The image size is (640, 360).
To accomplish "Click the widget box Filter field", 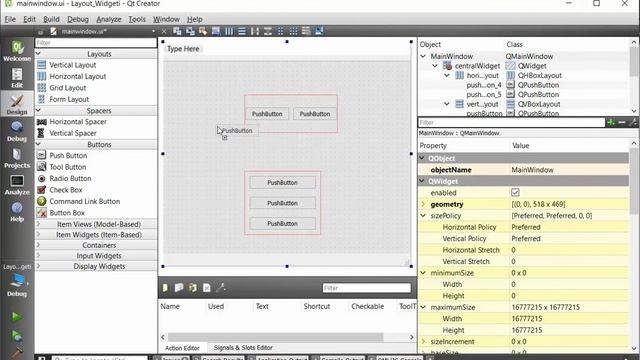I will tap(96, 43).
